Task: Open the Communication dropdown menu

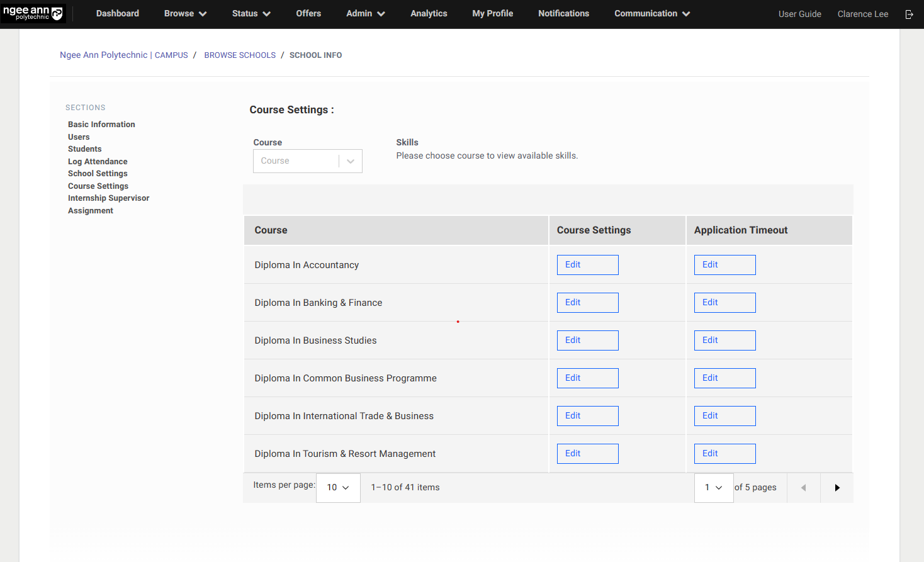Action: [x=651, y=13]
